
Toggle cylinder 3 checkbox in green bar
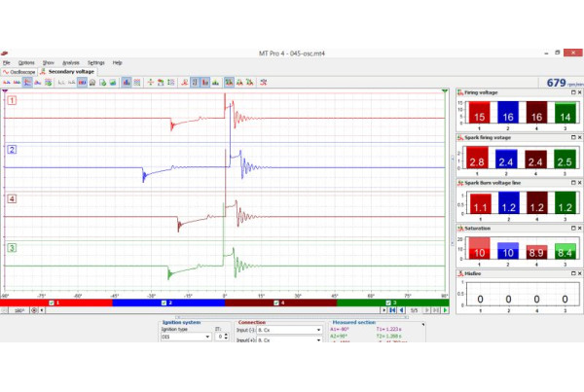point(387,303)
